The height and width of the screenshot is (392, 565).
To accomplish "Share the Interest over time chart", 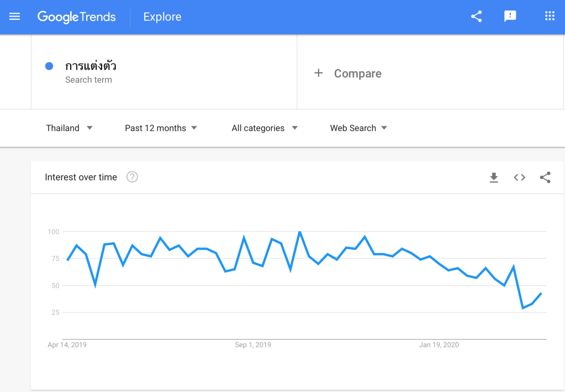I will coord(545,177).
